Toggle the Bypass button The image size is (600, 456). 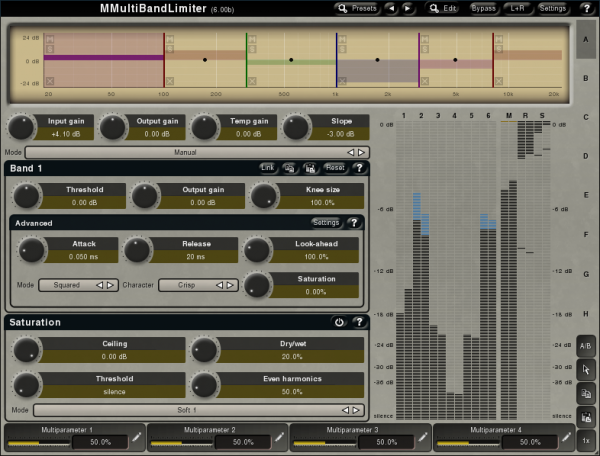(484, 8)
